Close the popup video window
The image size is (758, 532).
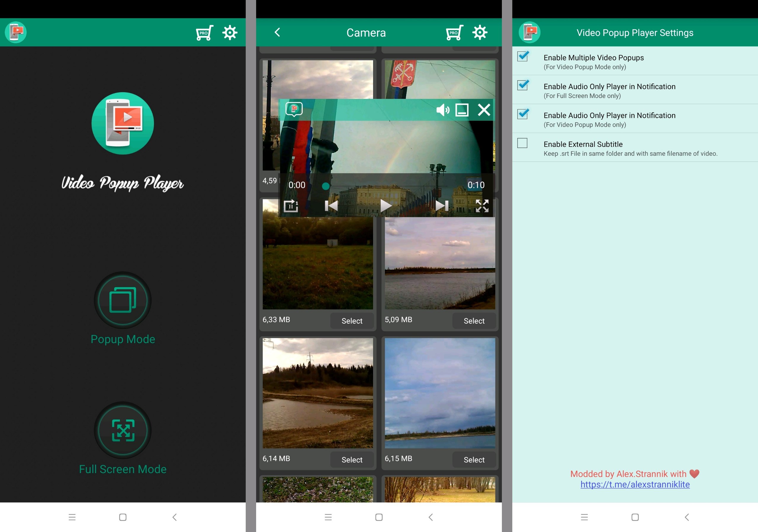[x=484, y=110]
